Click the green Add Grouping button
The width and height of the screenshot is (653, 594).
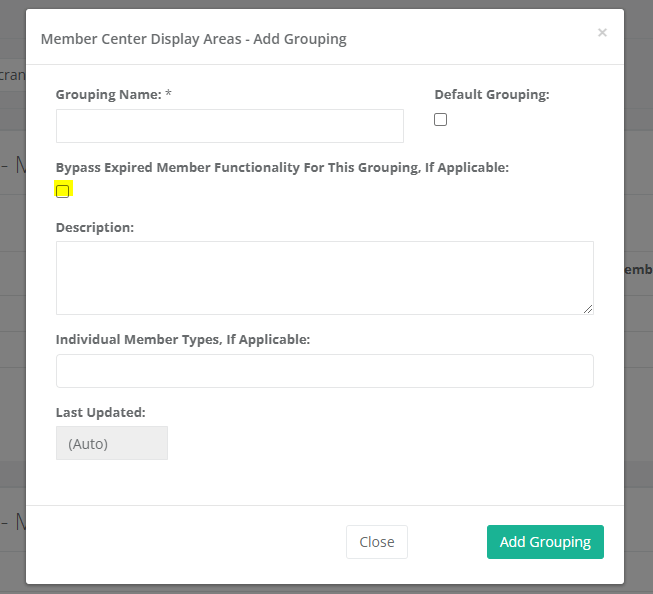tap(545, 542)
